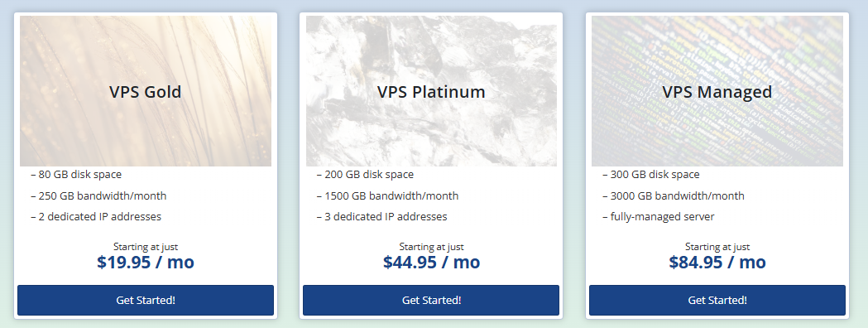The image size is (868, 328).
Task: Click the 80 GB disk space feature
Action: [x=76, y=175]
